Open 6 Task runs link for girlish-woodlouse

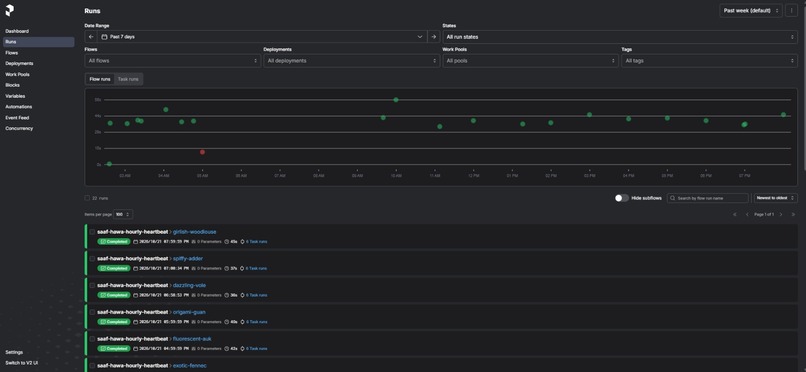click(x=256, y=241)
